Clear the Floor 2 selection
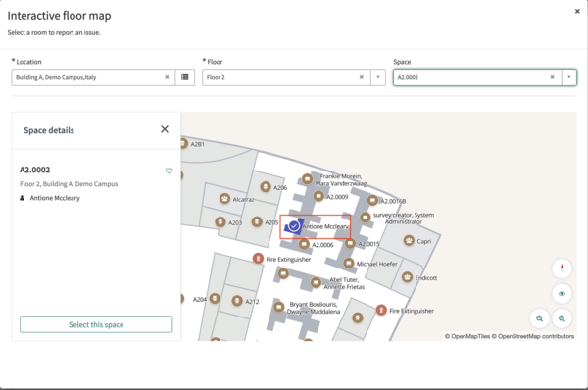Screen dimensions: 588x390 coord(361,77)
